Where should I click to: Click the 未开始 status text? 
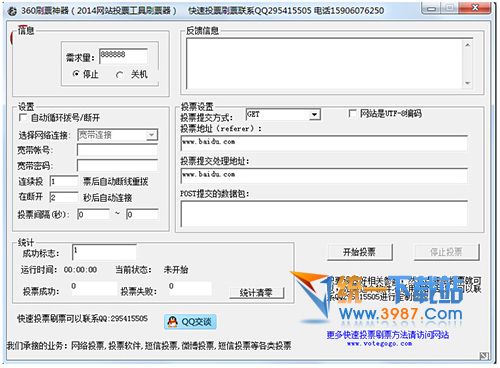click(176, 270)
